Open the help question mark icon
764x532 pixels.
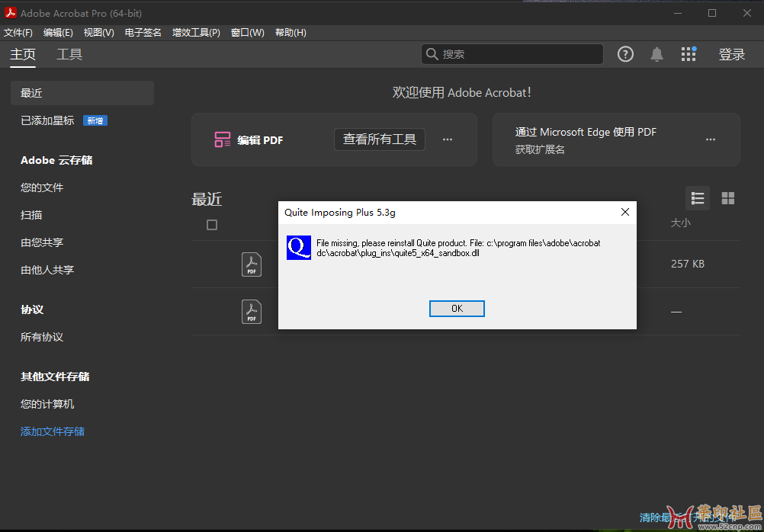(625, 54)
